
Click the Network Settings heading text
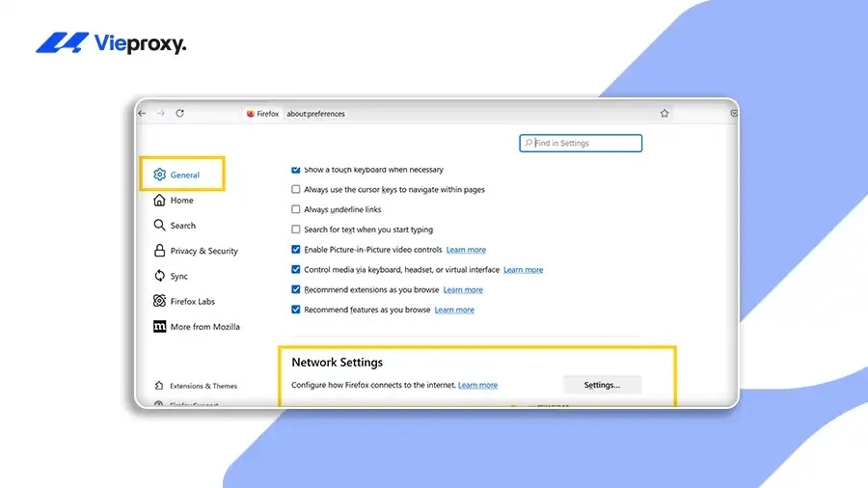point(338,363)
